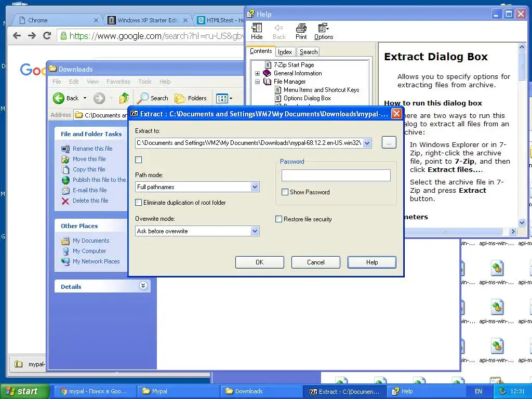The width and height of the screenshot is (532, 399).
Task: Open Favorites menu in Downloads window
Action: pos(118,82)
